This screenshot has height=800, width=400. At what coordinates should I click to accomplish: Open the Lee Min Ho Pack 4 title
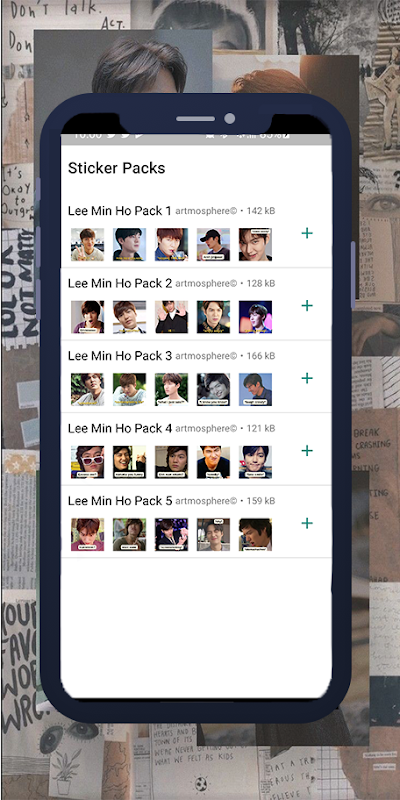pyautogui.click(x=120, y=428)
